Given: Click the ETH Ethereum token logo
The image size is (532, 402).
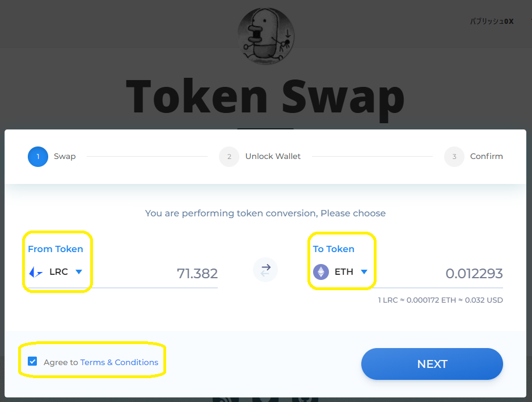Looking at the screenshot, I should click(320, 272).
